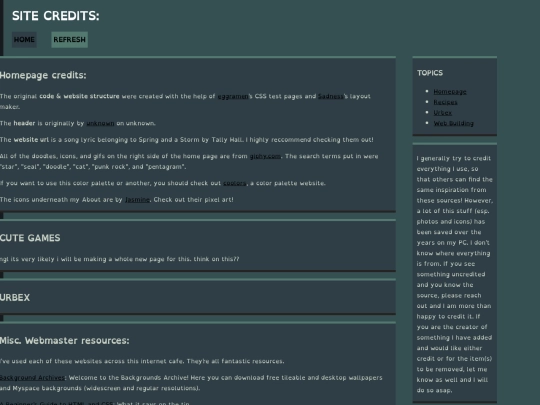Click the URBEX section heading
The height and width of the screenshot is (405, 540).
point(15,298)
